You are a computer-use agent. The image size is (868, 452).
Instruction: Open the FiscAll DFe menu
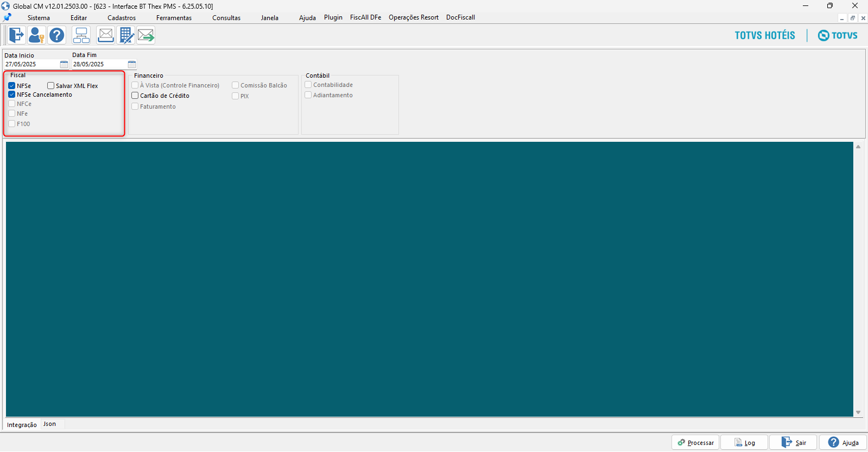[x=365, y=17]
